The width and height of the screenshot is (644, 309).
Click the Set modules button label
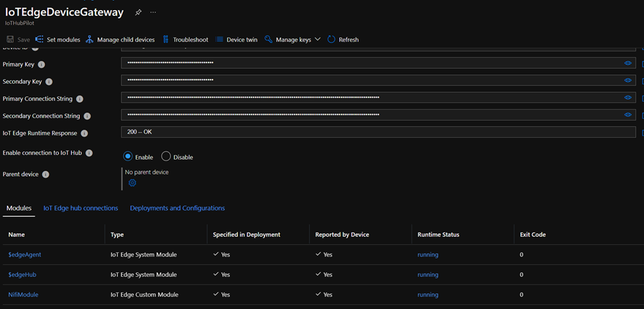[x=63, y=40]
